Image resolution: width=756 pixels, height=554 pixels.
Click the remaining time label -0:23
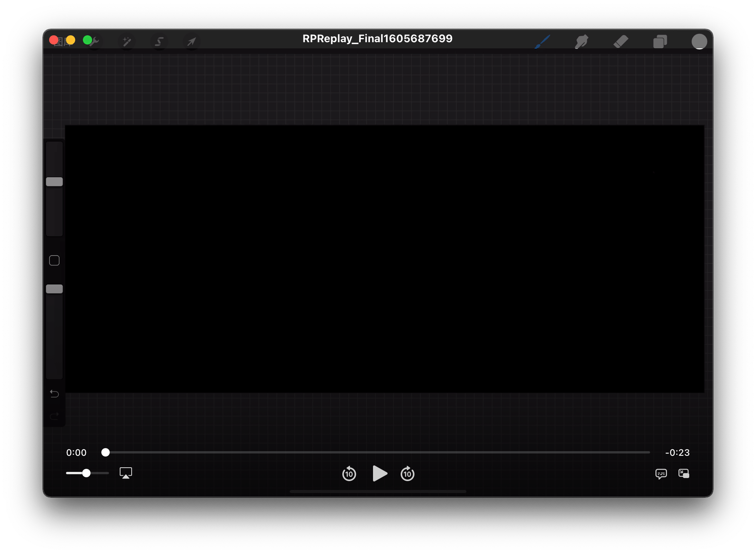pos(677,453)
